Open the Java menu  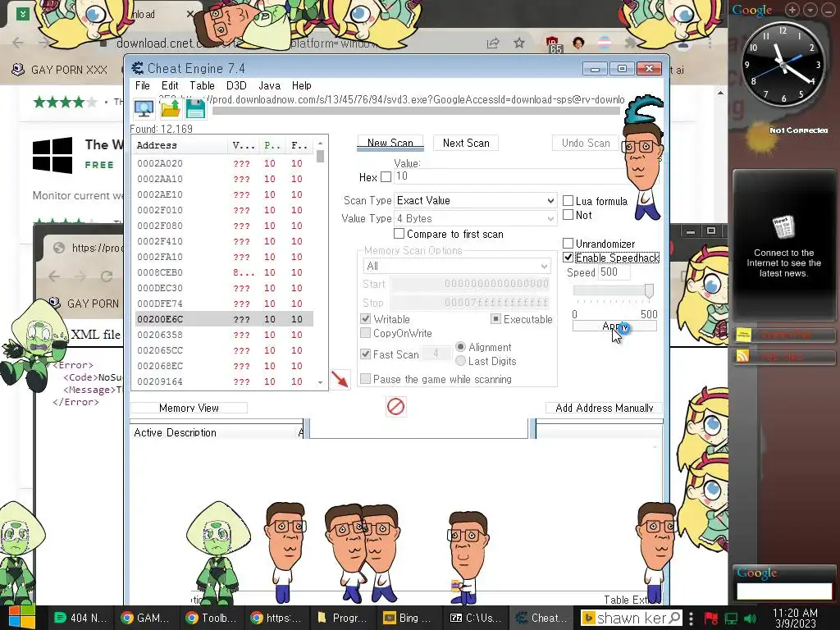(x=269, y=85)
